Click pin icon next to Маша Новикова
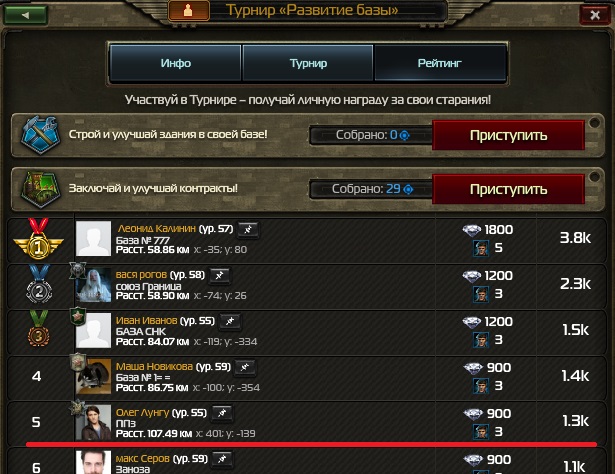The width and height of the screenshot is (615, 474). coord(245,367)
